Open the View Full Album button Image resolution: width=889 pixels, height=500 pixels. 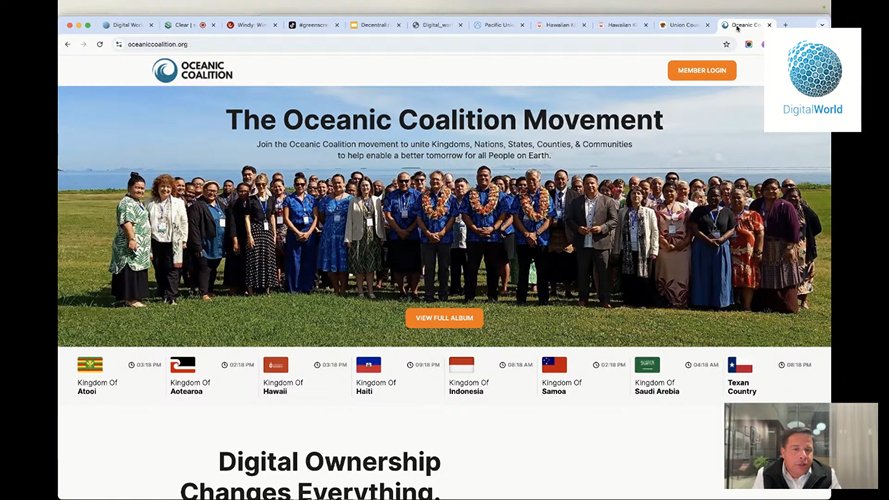444,318
